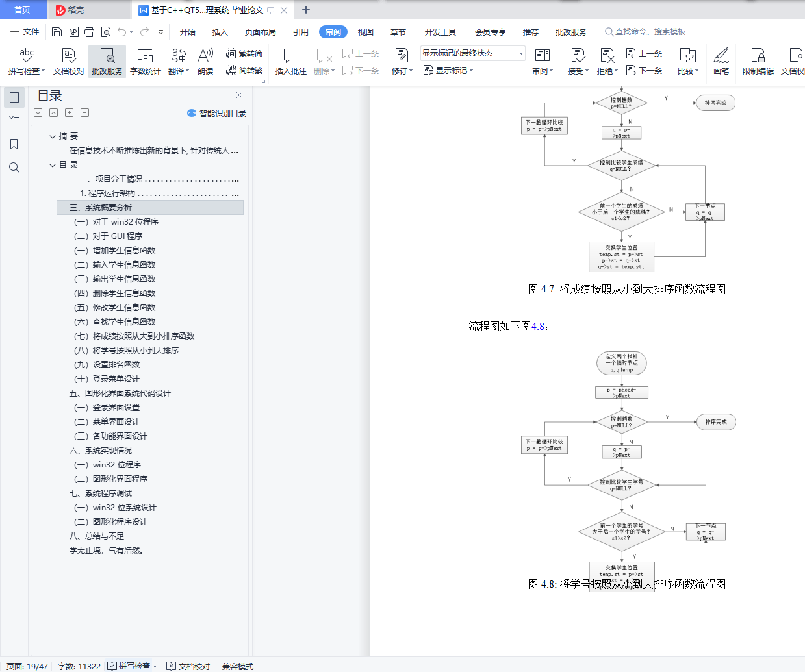The height and width of the screenshot is (672, 805).
Task: Click the 4.8 figure cross-reference link
Action: pos(539,327)
